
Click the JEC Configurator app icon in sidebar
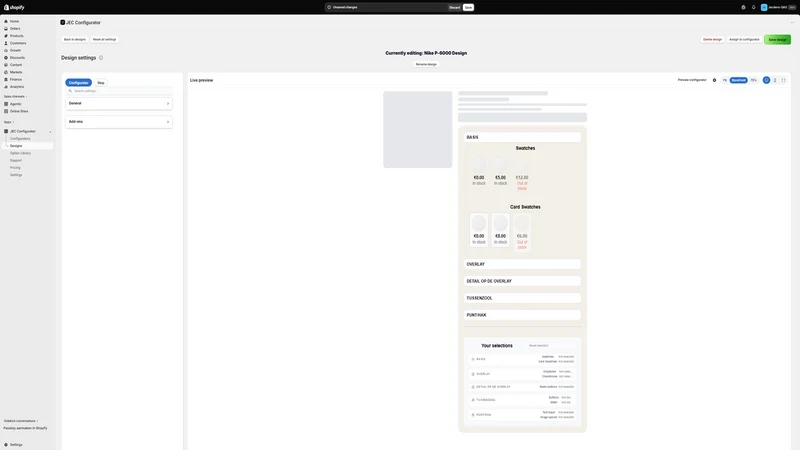point(6,131)
